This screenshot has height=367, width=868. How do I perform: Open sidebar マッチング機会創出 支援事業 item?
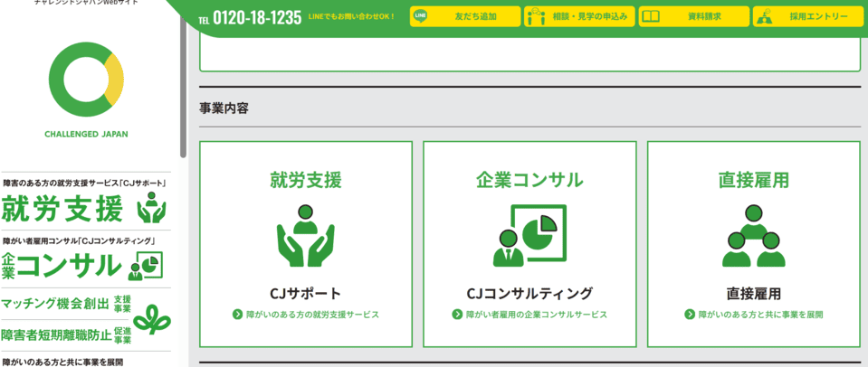(x=66, y=304)
